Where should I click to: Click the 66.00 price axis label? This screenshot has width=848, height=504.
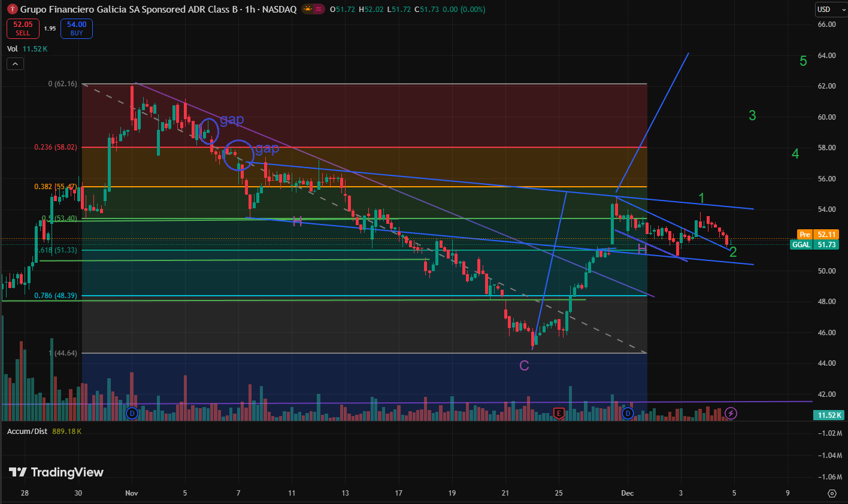point(826,25)
